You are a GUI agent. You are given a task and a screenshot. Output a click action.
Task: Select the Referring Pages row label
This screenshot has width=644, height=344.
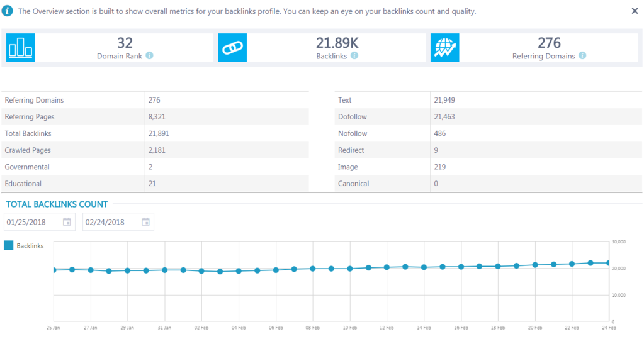(30, 117)
